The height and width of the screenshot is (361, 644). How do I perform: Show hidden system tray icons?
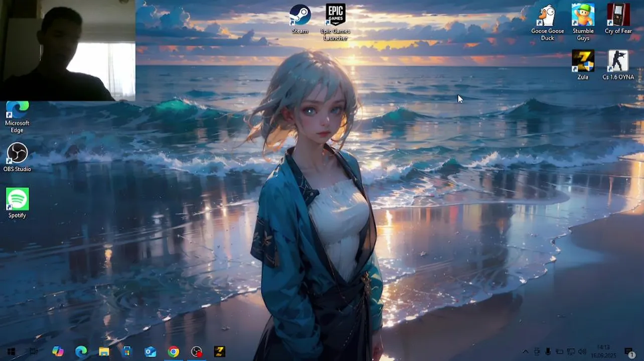[x=525, y=352]
